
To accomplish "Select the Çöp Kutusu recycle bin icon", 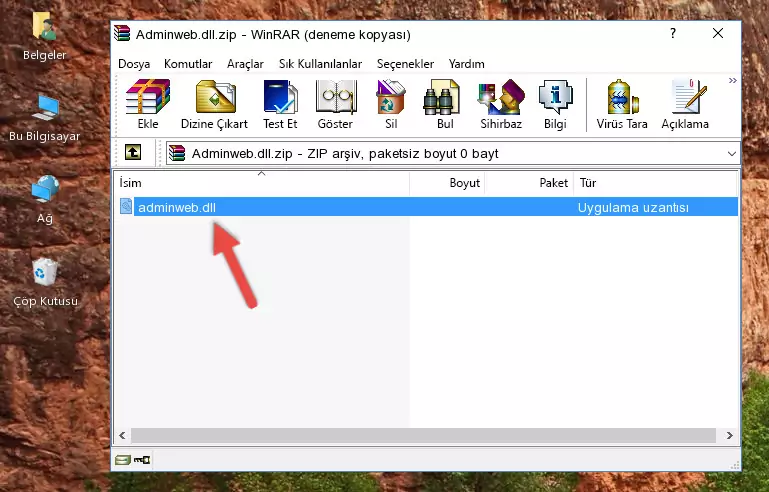I will coord(45,271).
